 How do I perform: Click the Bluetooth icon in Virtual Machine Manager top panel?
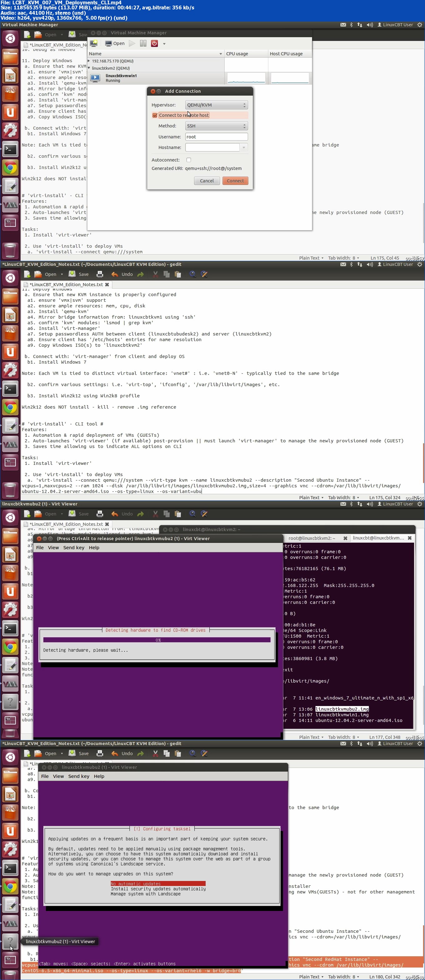coord(351,25)
